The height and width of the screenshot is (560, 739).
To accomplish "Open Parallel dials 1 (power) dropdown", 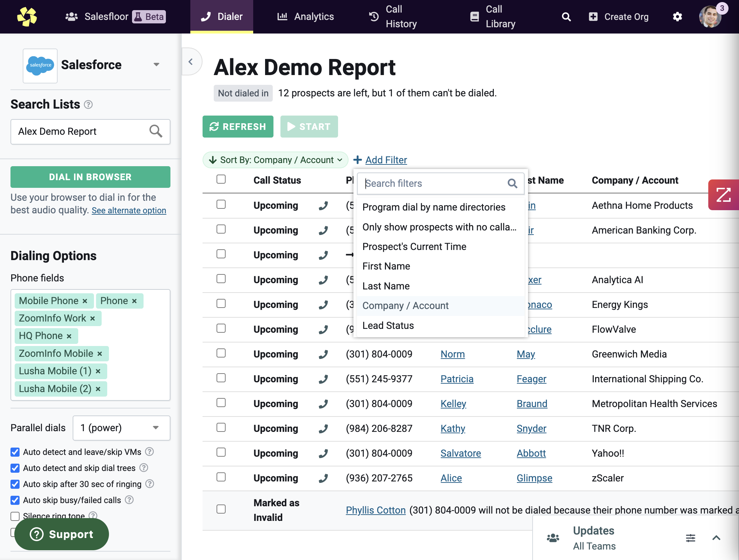I will 121,428.
